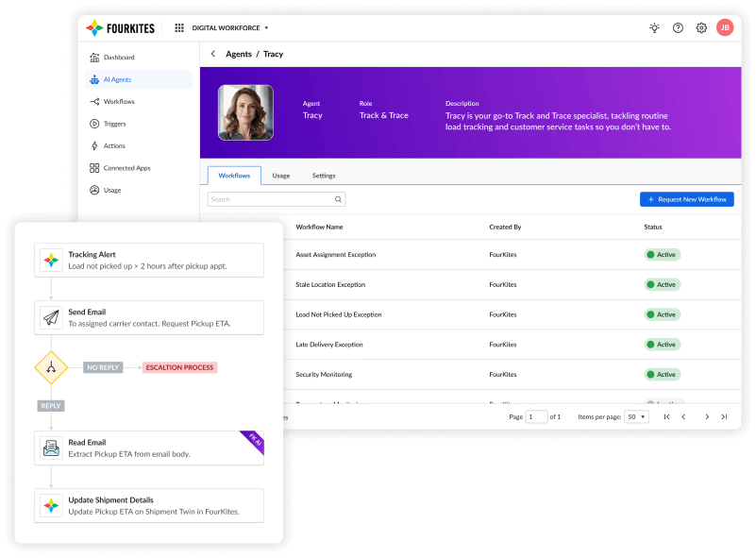The image size is (756, 558).
Task: Click the Workflows branch icon
Action: click(x=94, y=102)
